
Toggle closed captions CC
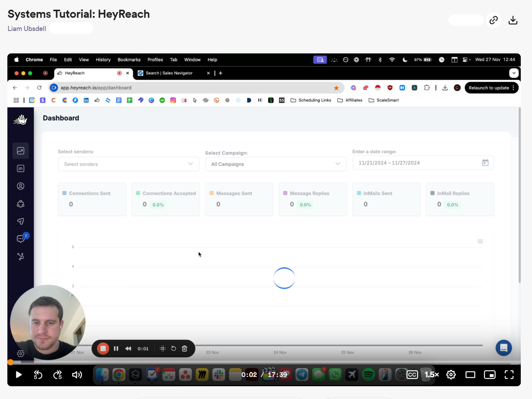(x=412, y=375)
